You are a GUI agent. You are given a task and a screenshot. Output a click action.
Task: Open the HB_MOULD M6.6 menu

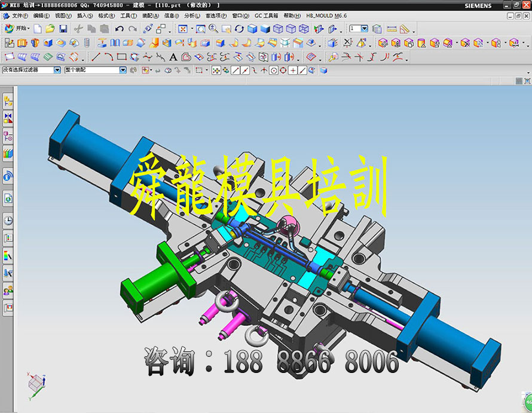click(x=326, y=16)
